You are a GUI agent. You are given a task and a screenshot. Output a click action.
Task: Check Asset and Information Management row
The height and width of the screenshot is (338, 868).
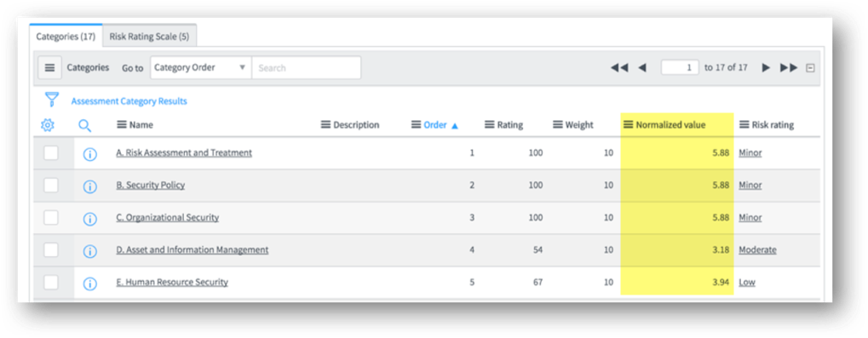51,250
